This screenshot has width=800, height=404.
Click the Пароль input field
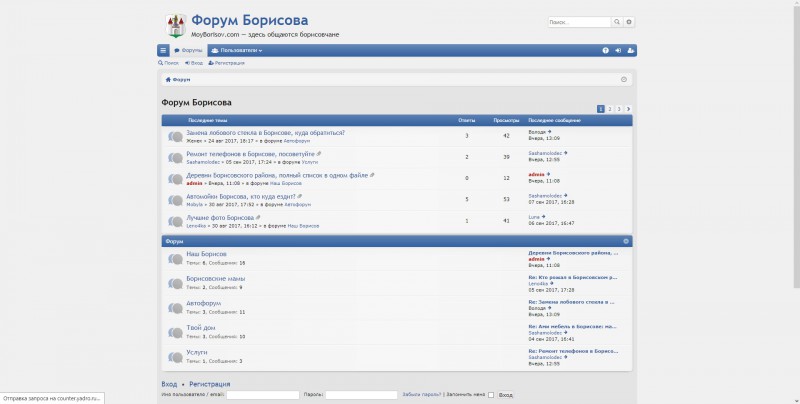point(361,395)
